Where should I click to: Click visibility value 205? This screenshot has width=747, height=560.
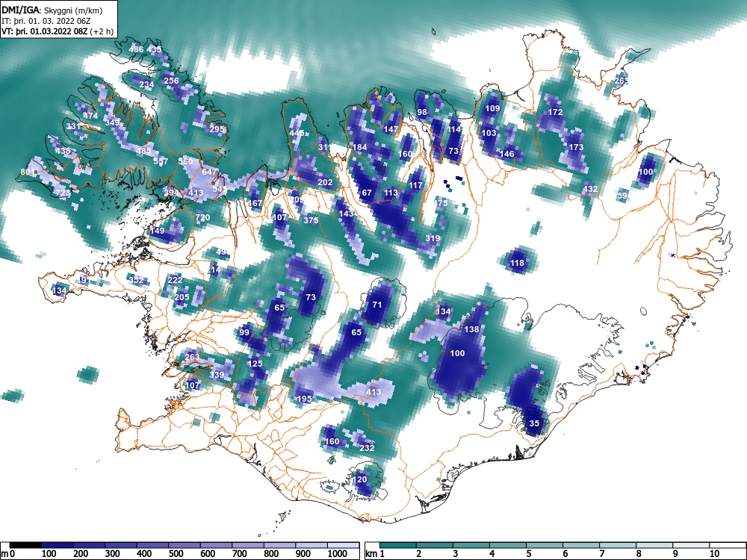(x=182, y=298)
